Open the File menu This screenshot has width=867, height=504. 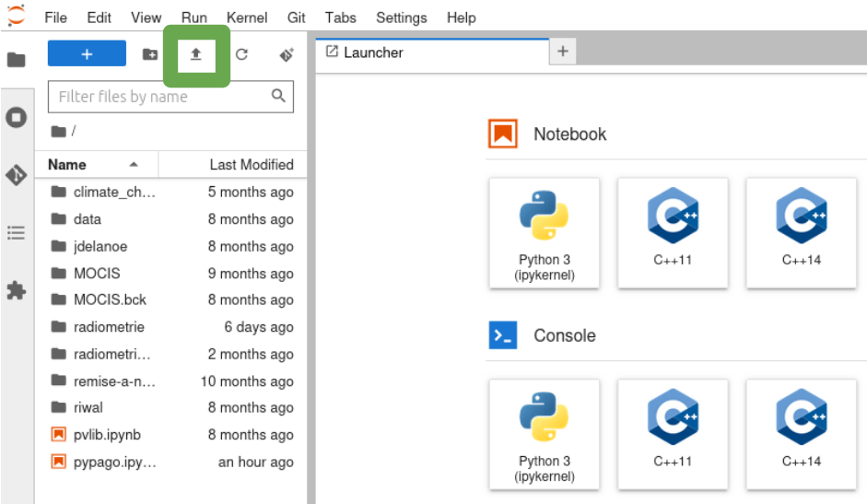coord(56,18)
